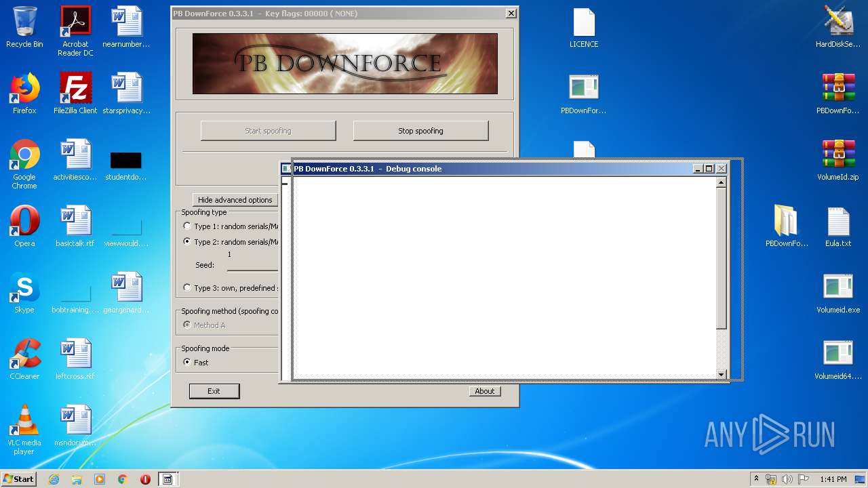Select Type 2 random serials radio option
868x488 pixels.
click(187, 242)
